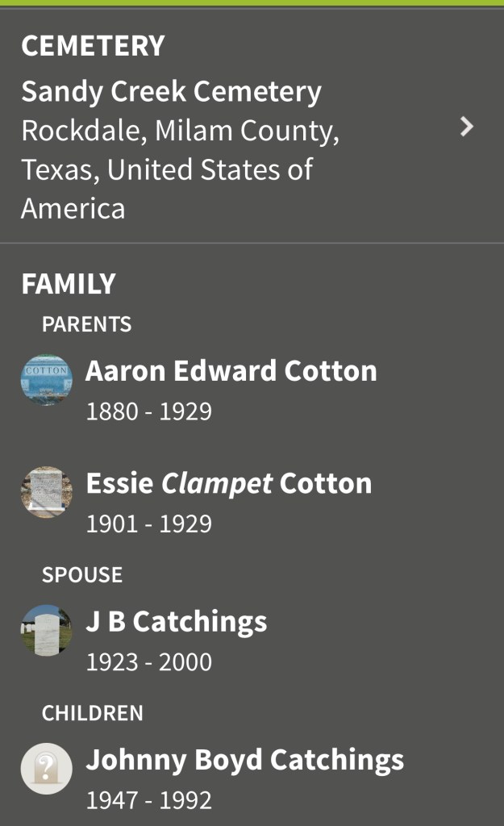Go to Essie Clampet Cotton's memorial
This screenshot has width=504, height=826.
pyautogui.click(x=228, y=483)
